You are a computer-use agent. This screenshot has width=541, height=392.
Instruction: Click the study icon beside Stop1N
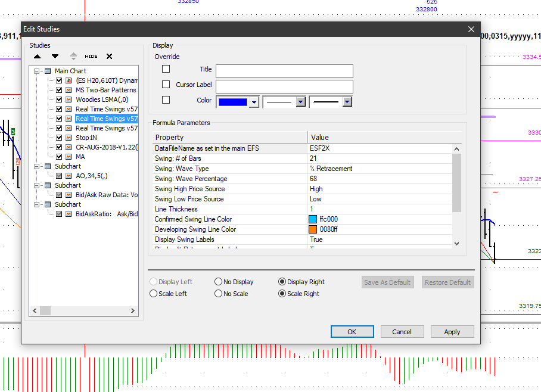pyautogui.click(x=69, y=138)
